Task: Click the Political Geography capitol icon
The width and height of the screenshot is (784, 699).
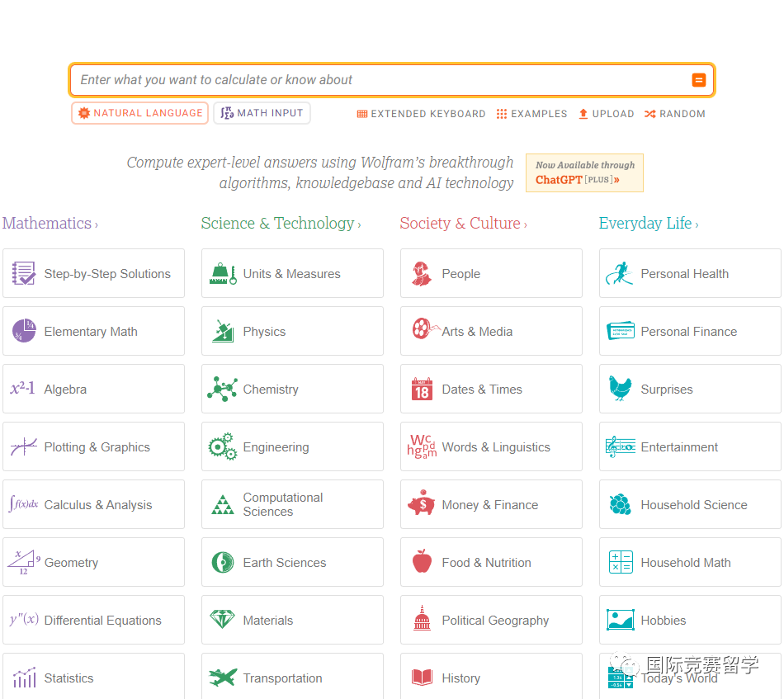Action: pyautogui.click(x=422, y=618)
